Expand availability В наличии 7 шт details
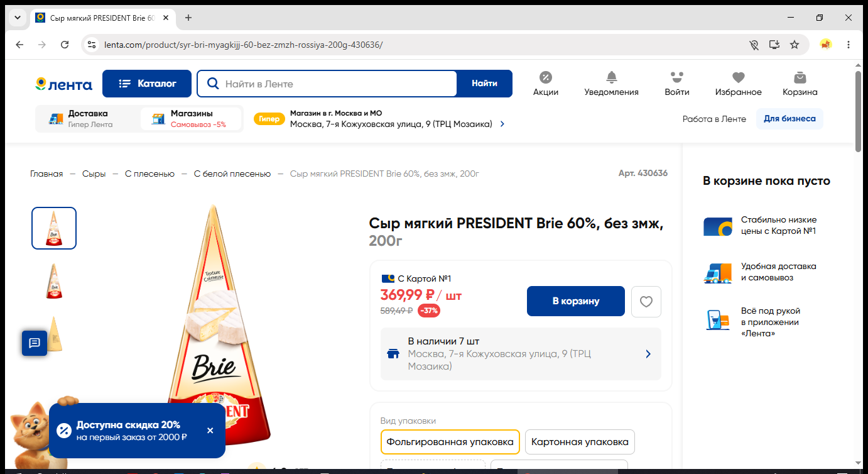868x474 pixels. [x=521, y=354]
